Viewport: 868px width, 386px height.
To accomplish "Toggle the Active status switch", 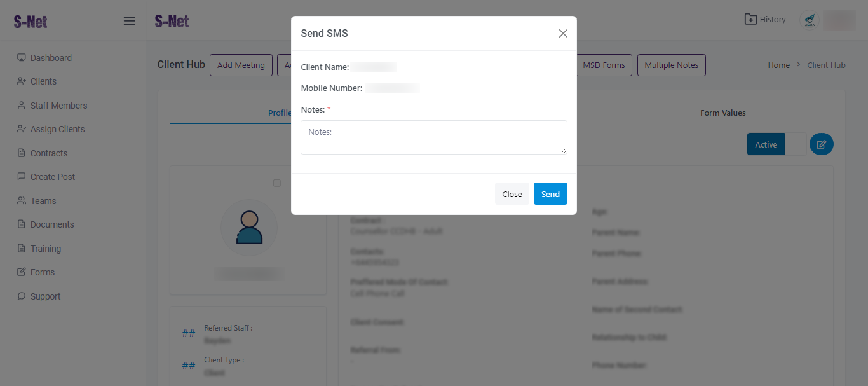I will (776, 144).
